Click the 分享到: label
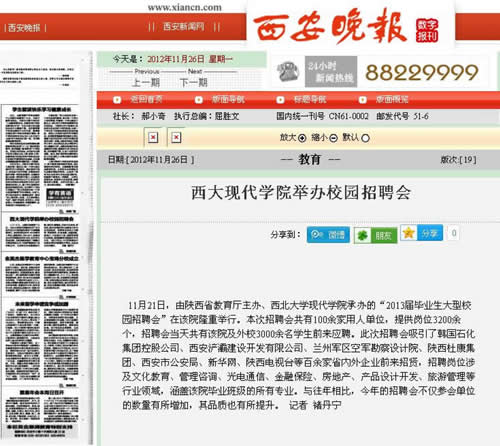500x446 pixels. [285, 235]
